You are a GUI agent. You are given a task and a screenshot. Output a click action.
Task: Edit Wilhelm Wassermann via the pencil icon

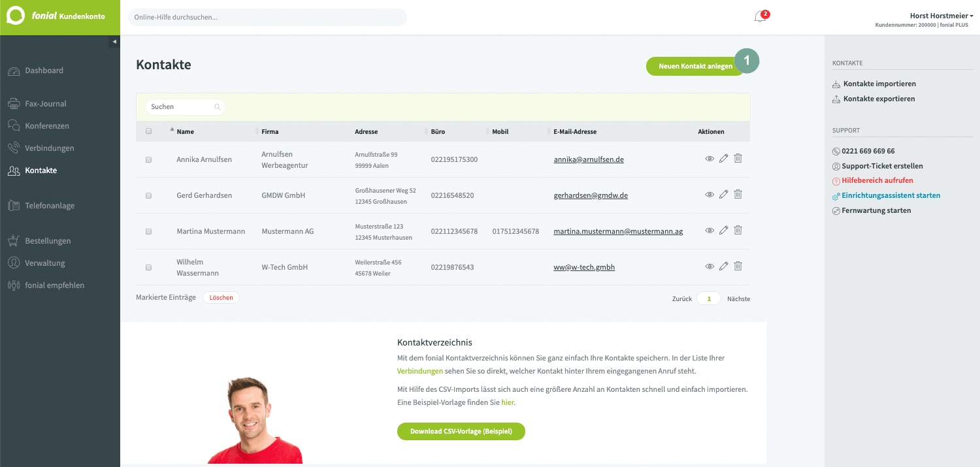[x=723, y=266]
